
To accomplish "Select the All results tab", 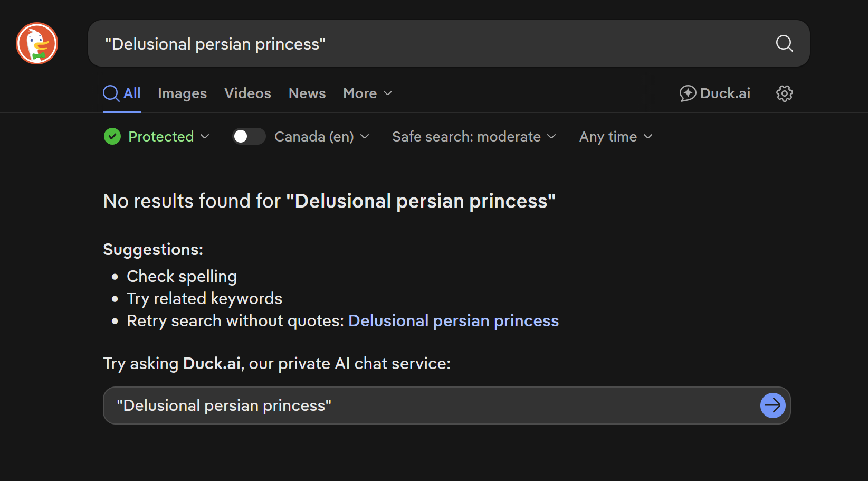I will point(132,93).
